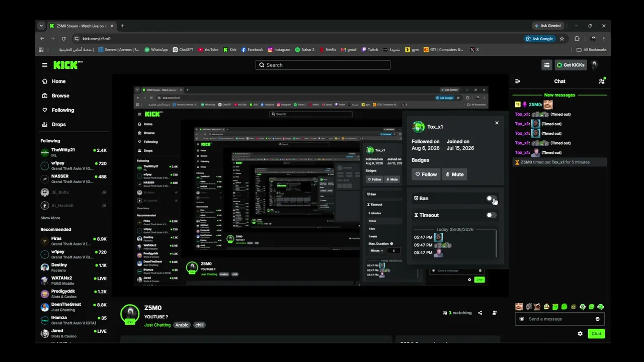Screen dimensions: 644x362
Task: Click the watching viewer count
Action: [457, 313]
